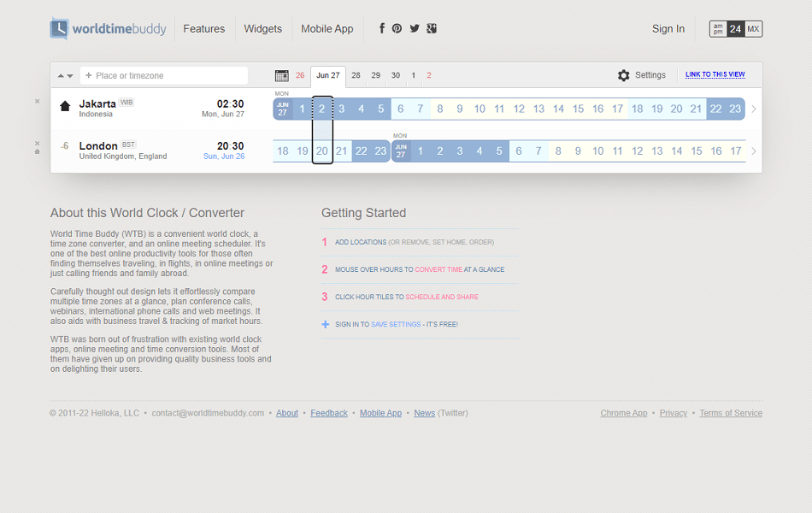Open the calendar date picker icon
The image size is (812, 513).
[x=282, y=75]
